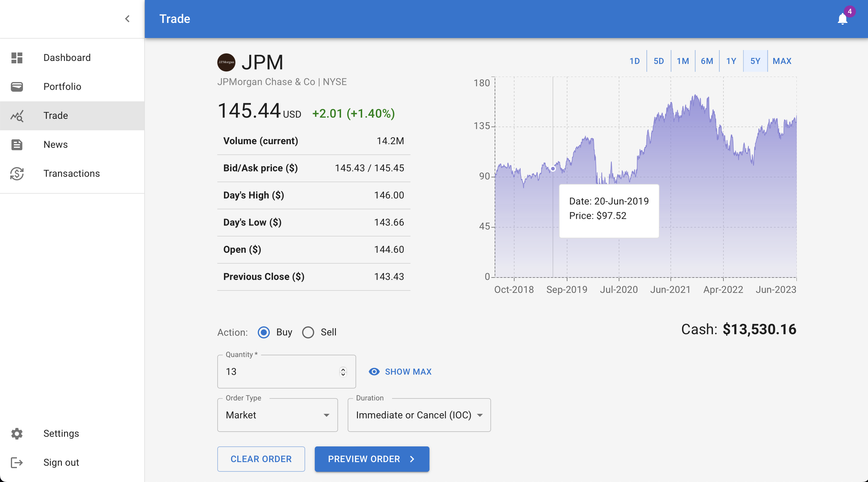Click the JPM ticker heading
The image size is (868, 482).
pos(263,62)
